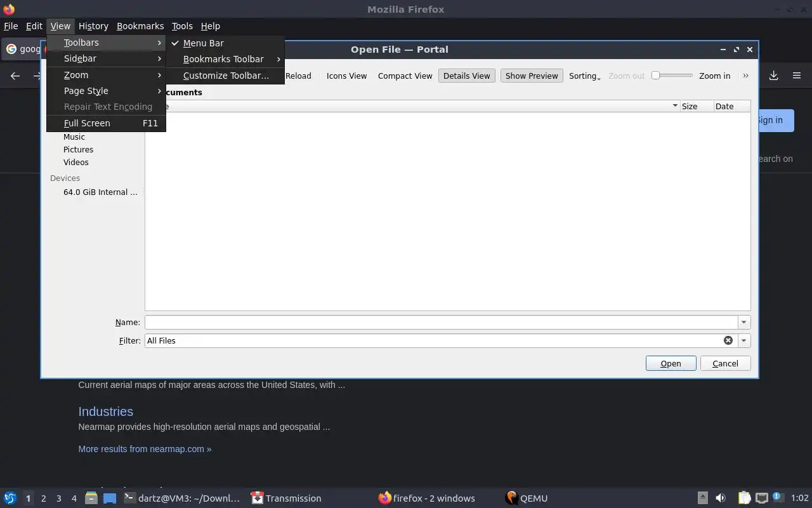Maximize the Open File dialog window

point(736,50)
